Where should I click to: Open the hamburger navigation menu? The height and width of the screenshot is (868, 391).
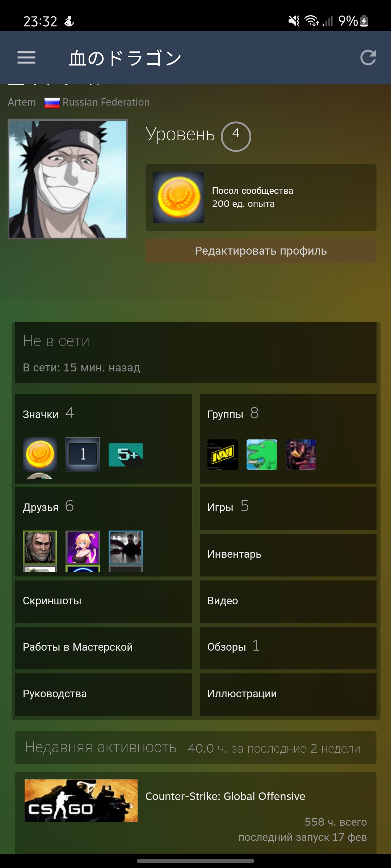26,58
